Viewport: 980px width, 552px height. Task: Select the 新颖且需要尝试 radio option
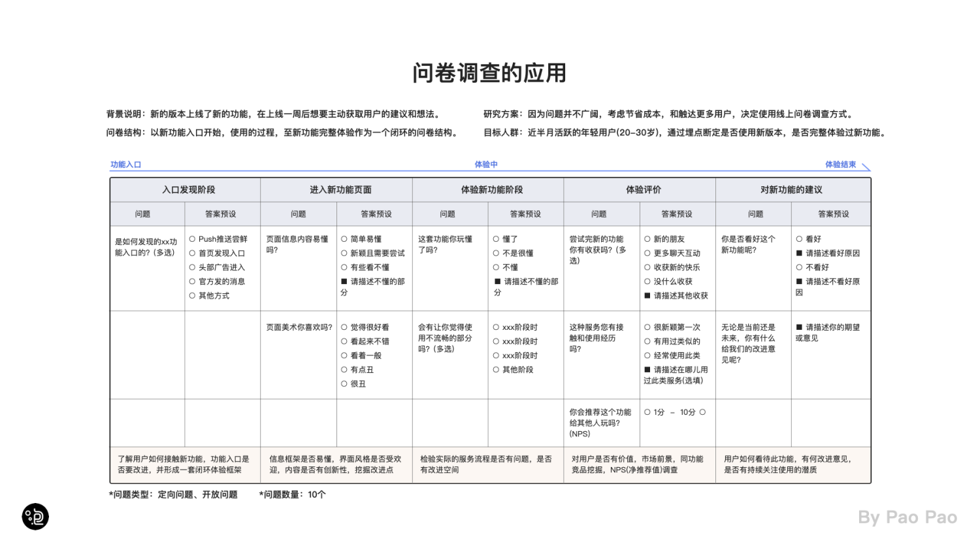coord(344,253)
